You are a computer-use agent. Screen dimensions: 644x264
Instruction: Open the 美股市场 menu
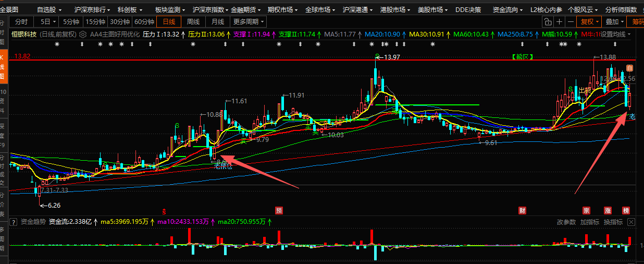pyautogui.click(x=432, y=9)
